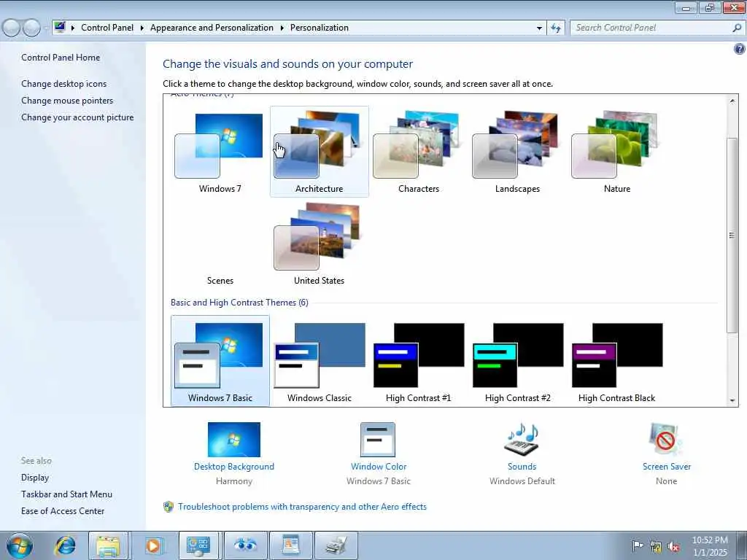Open the Windows Start orb
The height and width of the screenshot is (560, 747).
(x=20, y=545)
